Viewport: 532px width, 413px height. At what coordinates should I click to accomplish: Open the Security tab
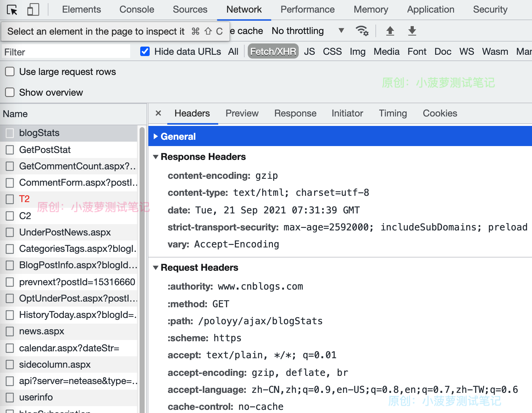(490, 9)
